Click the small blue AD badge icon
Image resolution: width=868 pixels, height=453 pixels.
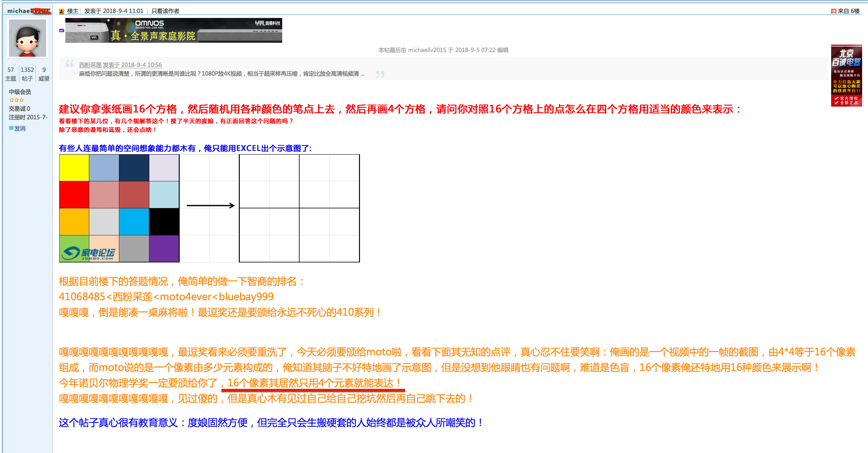[62, 31]
